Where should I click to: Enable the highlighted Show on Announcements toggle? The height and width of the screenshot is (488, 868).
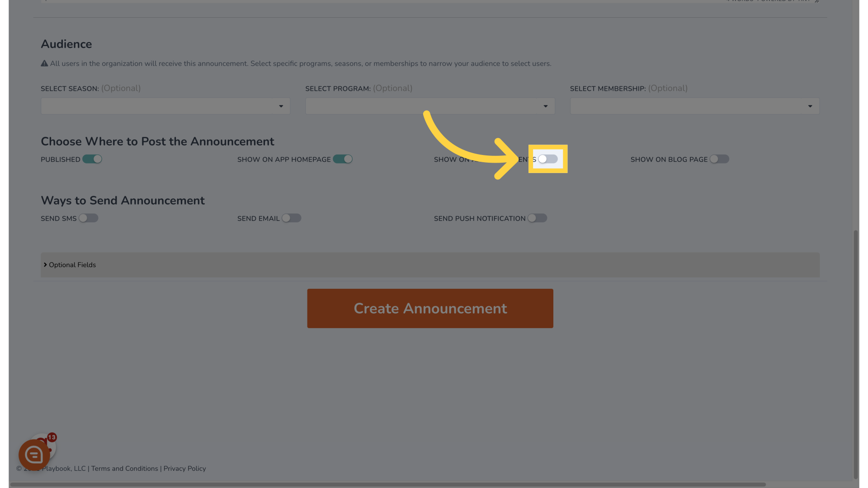548,159
